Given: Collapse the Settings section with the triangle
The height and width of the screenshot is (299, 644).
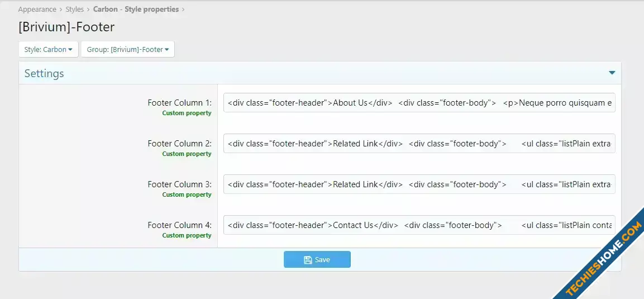Looking at the screenshot, I should tap(612, 73).
